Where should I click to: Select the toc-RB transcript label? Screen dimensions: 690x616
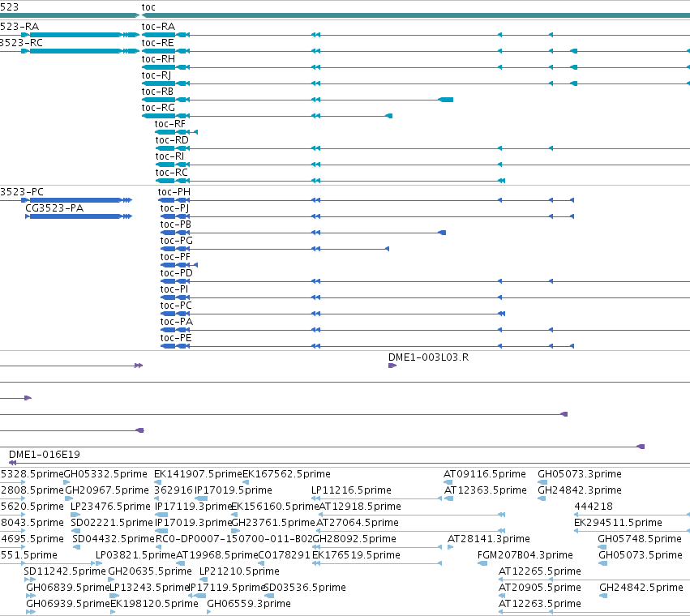click(157, 92)
